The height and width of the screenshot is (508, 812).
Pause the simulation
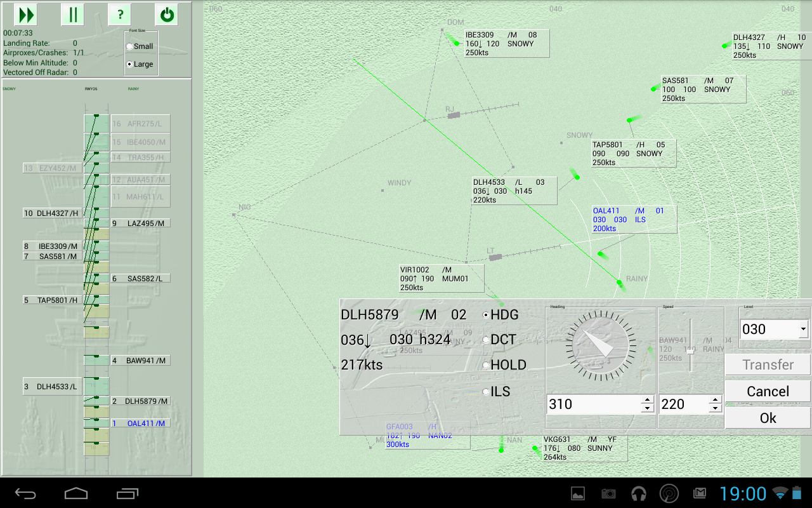[73, 15]
